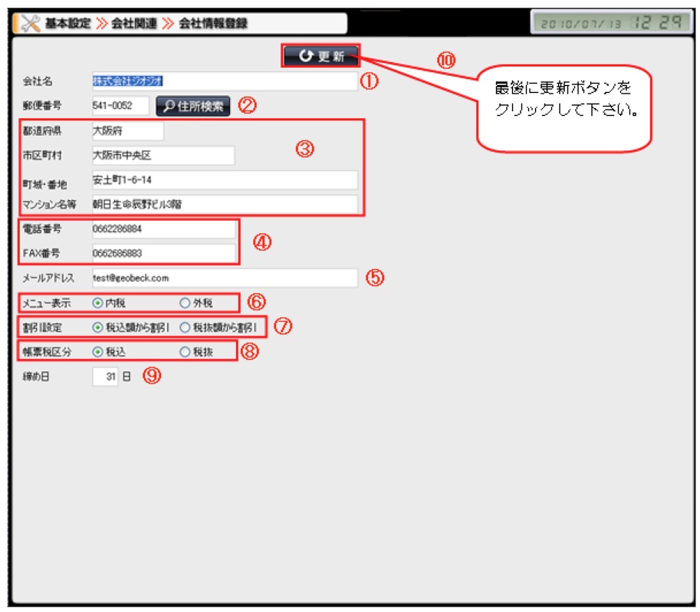Choose 税込 for 帳票税区分
Image resolution: width=700 pixels, height=612 pixels.
pyautogui.click(x=97, y=351)
